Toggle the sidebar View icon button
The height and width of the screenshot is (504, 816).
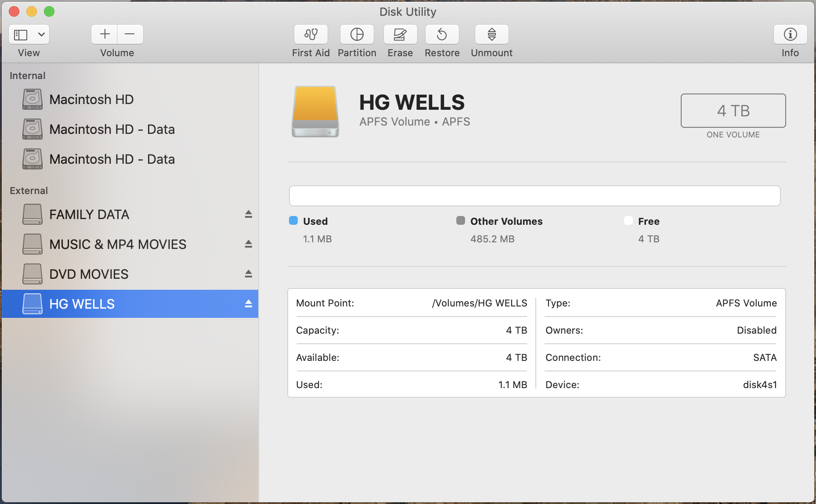pyautogui.click(x=21, y=34)
